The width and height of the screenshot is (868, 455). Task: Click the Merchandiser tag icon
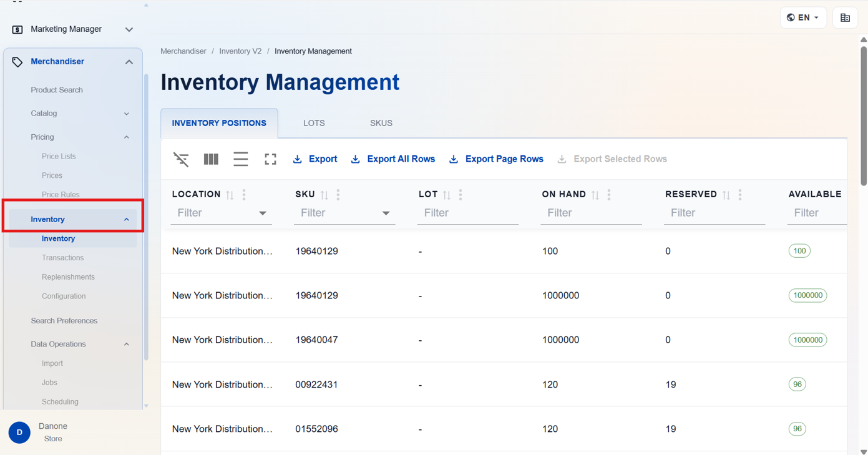click(x=17, y=62)
